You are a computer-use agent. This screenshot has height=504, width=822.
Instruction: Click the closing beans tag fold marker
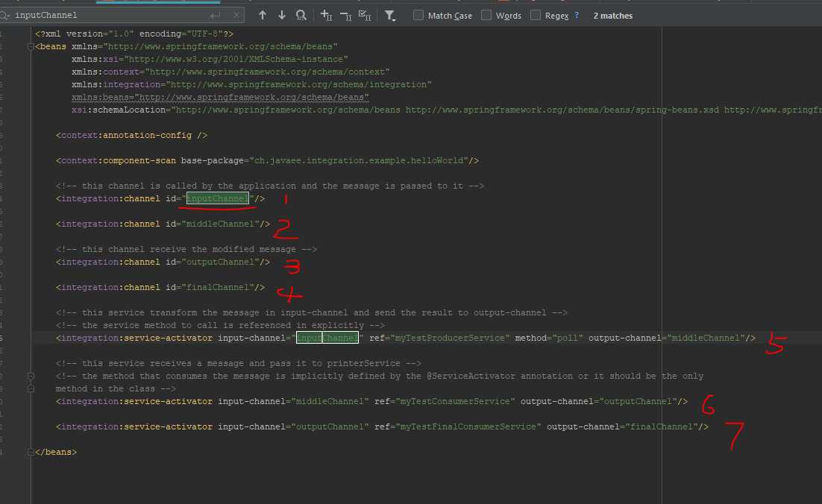(x=31, y=452)
